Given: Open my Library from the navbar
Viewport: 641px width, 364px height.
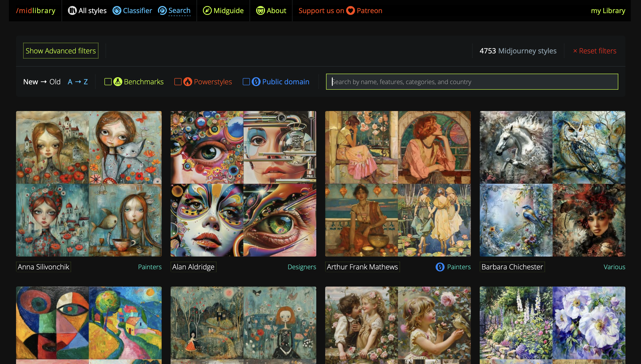Looking at the screenshot, I should (608, 10).
